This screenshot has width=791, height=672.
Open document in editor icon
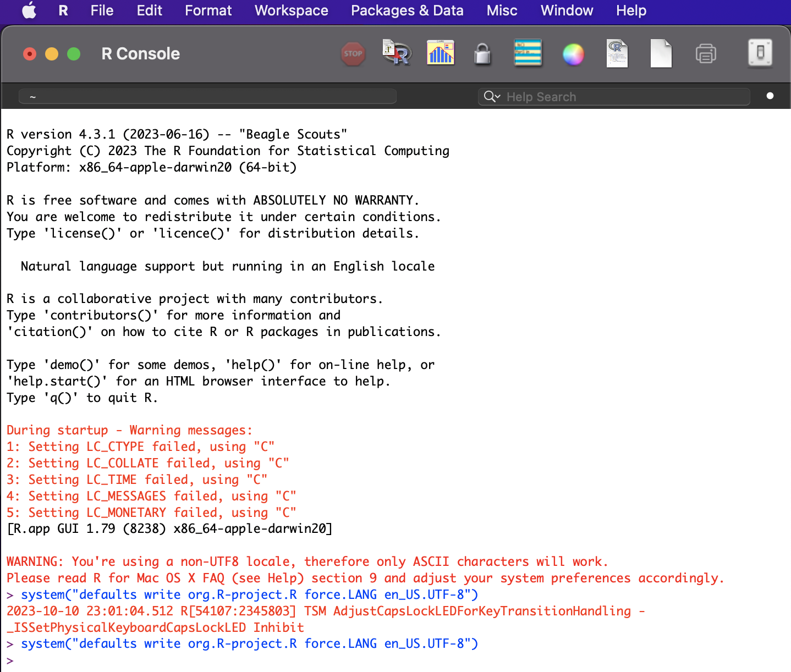(617, 53)
